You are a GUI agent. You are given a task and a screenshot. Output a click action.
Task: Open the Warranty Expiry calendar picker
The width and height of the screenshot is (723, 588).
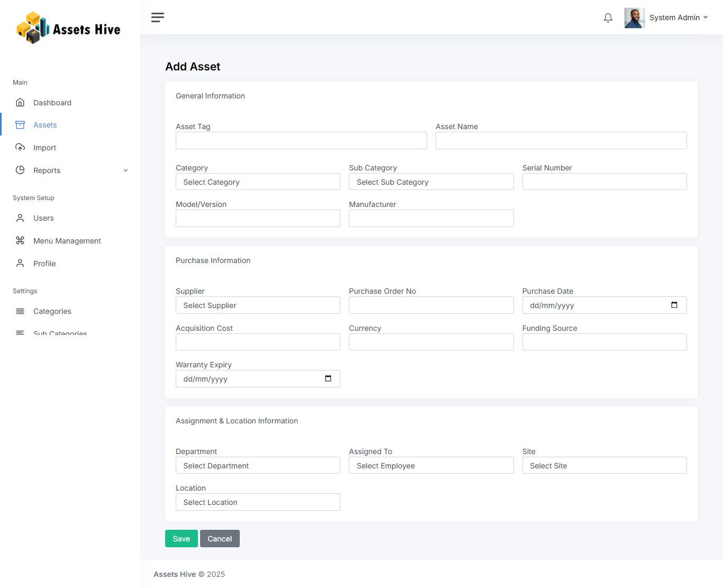click(328, 378)
